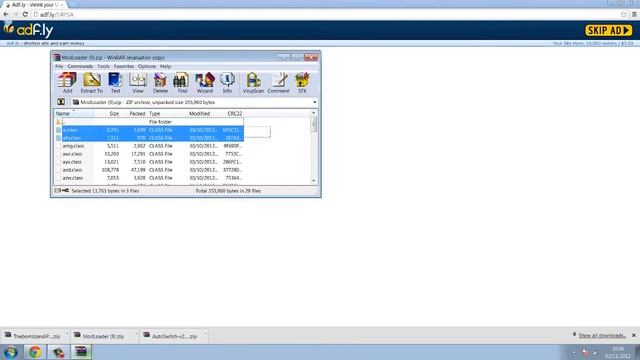This screenshot has width=640, height=360.
Task: Click the Test archive icon
Action: 116,83
